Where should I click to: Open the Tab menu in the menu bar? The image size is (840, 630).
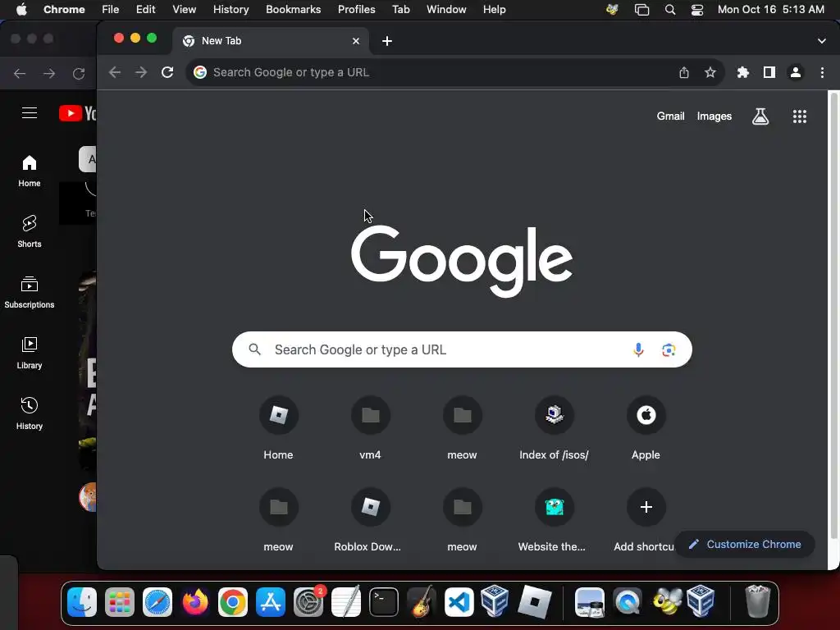point(400,10)
